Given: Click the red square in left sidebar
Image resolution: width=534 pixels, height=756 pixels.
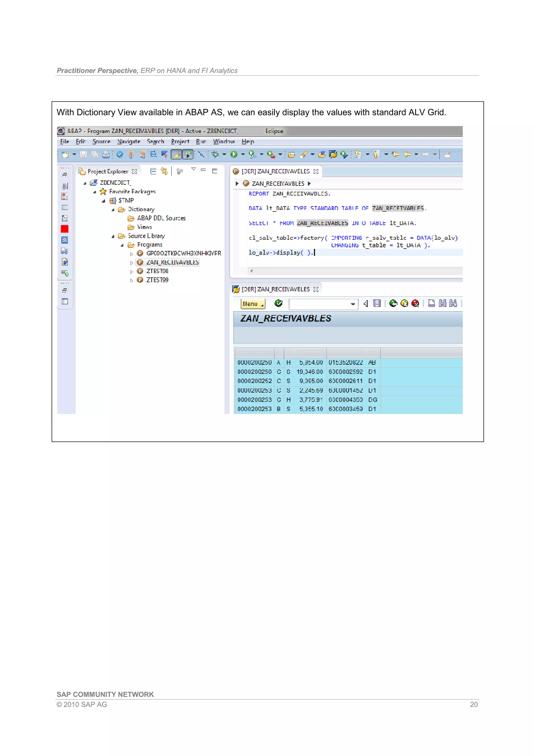Looking at the screenshot, I should 64,229.
